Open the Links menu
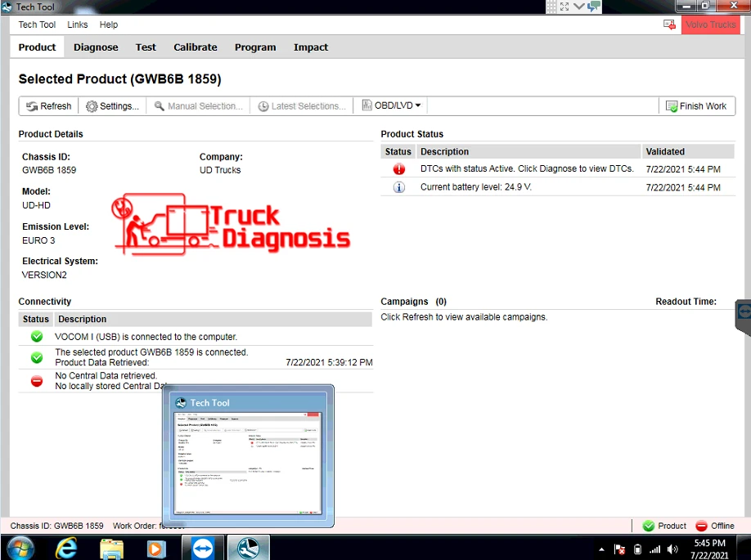Screen dimensions: 751x560 77,25
